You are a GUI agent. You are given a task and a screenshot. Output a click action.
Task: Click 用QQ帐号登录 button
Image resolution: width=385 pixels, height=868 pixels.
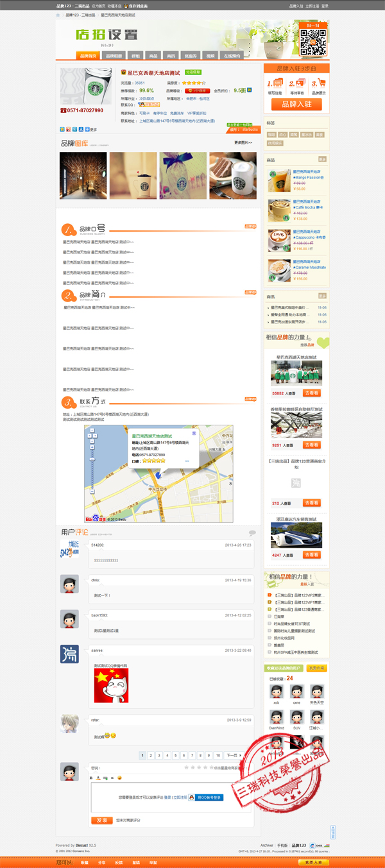[207, 797]
